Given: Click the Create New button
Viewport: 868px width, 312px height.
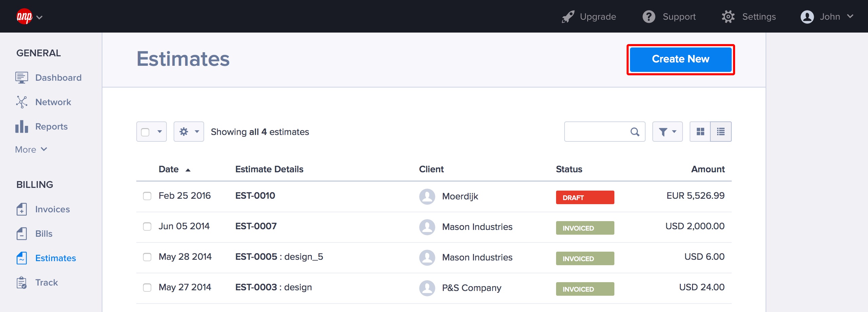Looking at the screenshot, I should (680, 59).
